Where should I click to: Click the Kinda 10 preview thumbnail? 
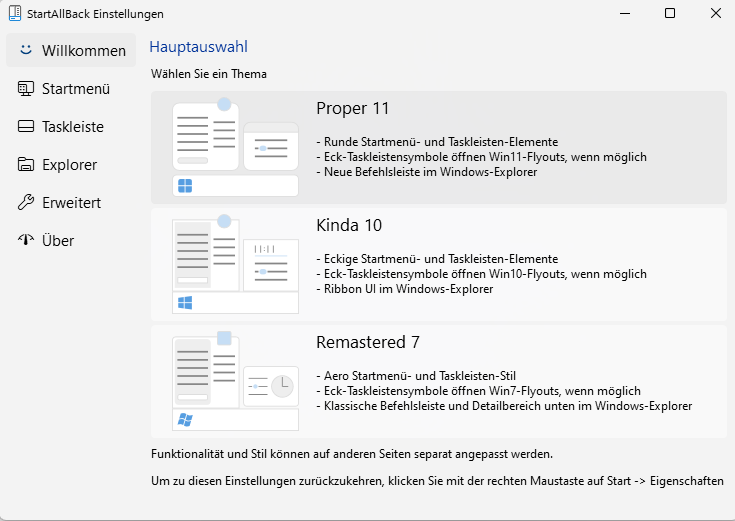pos(235,264)
